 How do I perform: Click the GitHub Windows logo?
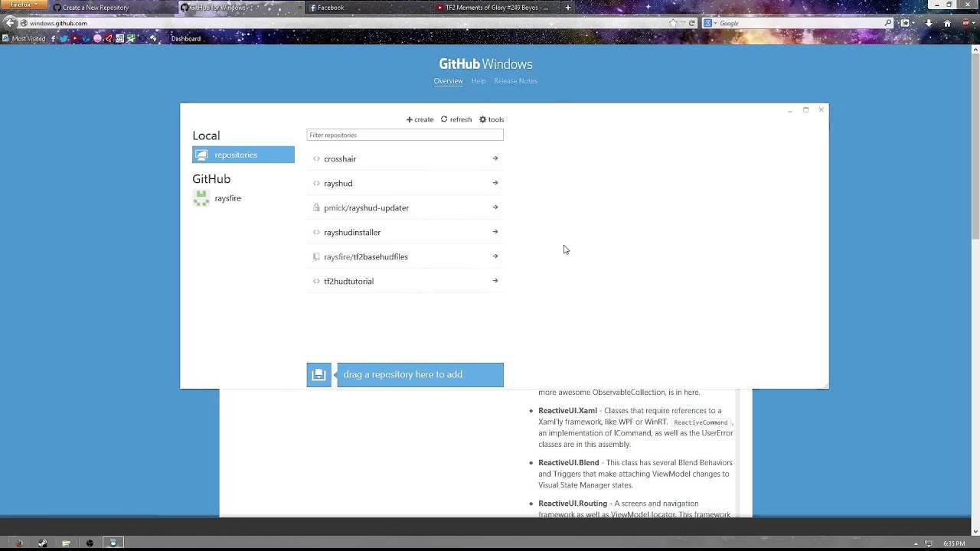(x=485, y=64)
